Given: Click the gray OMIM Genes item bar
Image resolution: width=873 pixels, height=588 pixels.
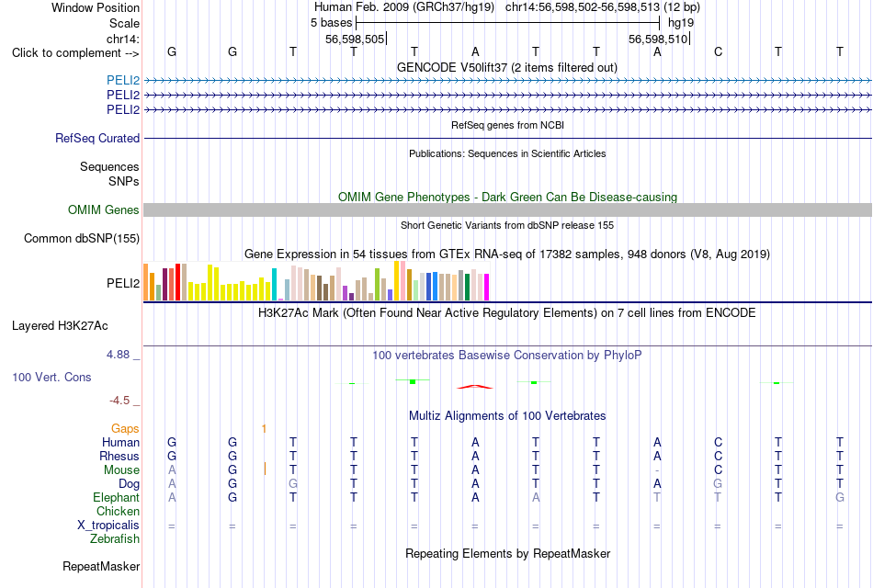Looking at the screenshot, I should (x=507, y=209).
